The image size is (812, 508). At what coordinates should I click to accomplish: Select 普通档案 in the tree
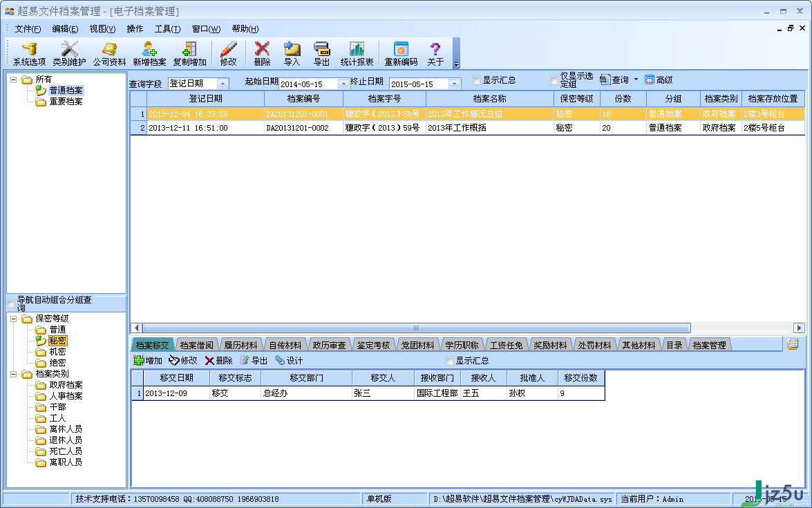click(x=66, y=91)
